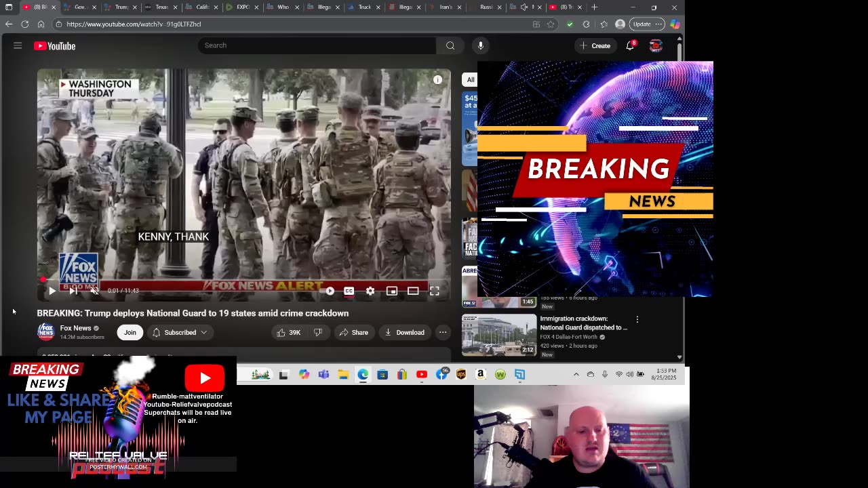The height and width of the screenshot is (488, 868).
Task: Open the Microsoft Teams taskbar icon
Action: (323, 374)
